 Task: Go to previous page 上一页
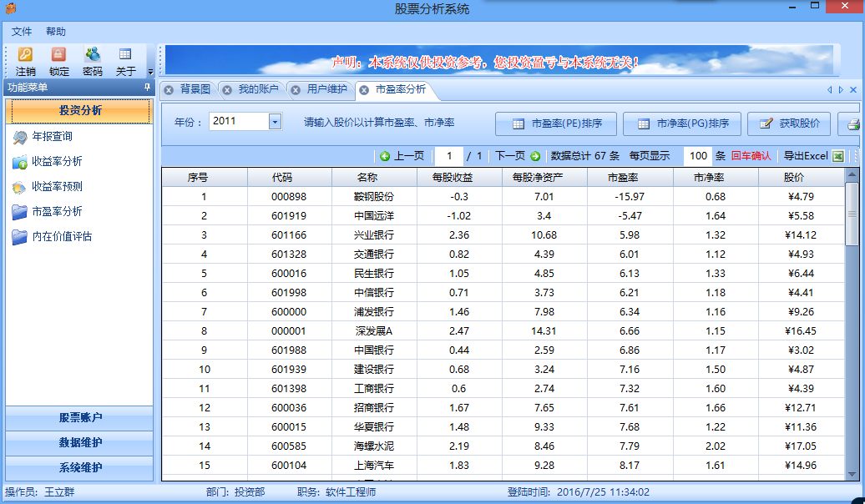click(x=402, y=156)
